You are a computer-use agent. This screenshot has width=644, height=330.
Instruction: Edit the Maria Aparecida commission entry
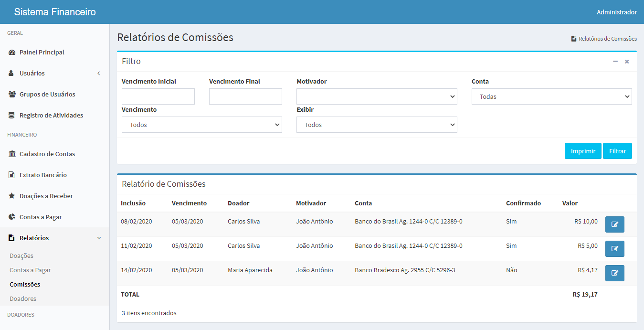pos(614,273)
